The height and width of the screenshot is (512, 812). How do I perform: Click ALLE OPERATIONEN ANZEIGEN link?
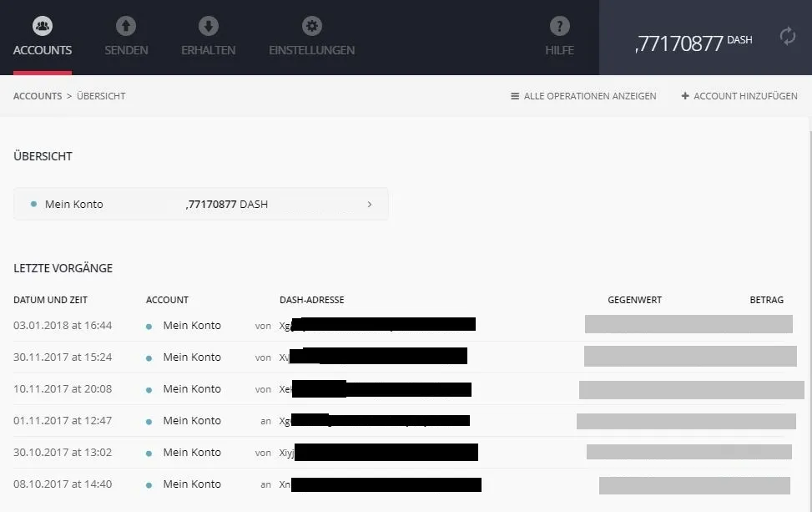coord(590,96)
